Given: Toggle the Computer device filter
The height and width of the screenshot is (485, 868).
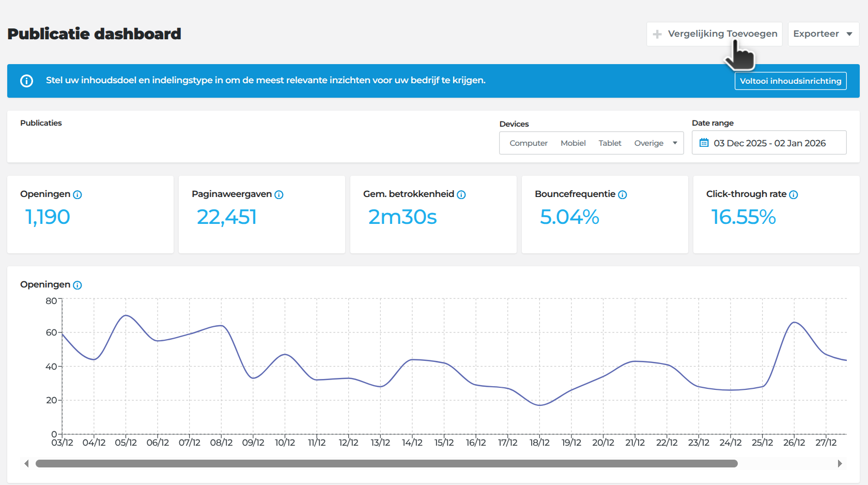Looking at the screenshot, I should point(529,143).
